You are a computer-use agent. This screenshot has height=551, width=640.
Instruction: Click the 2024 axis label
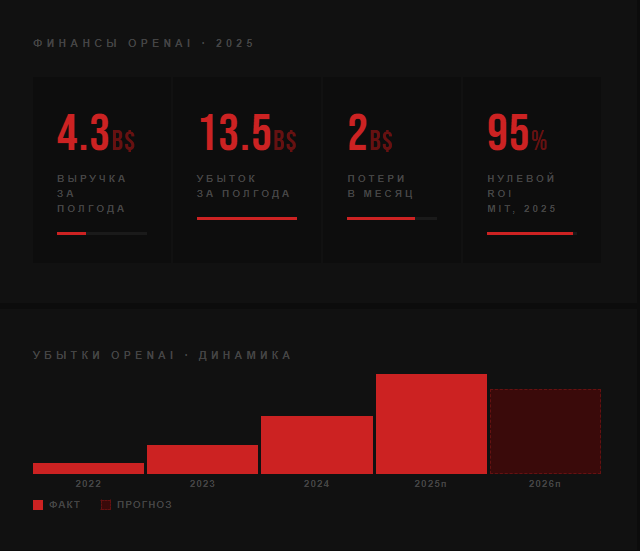pos(316,484)
